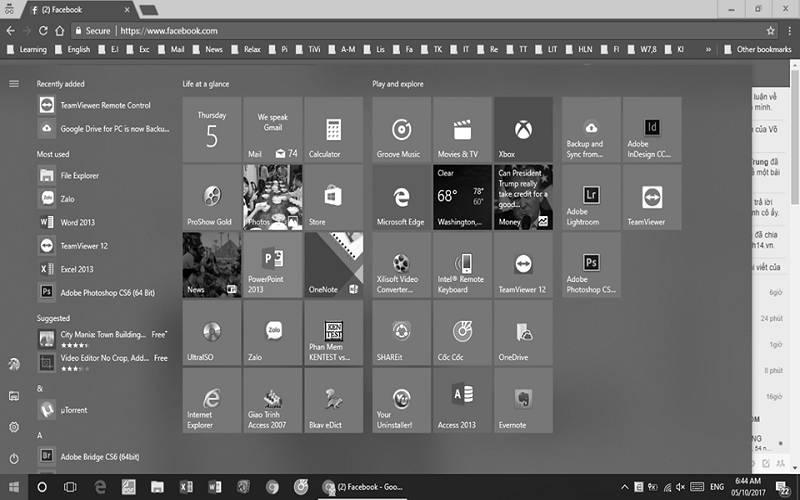Open the SHAREit tile
800x500 pixels.
(x=401, y=333)
